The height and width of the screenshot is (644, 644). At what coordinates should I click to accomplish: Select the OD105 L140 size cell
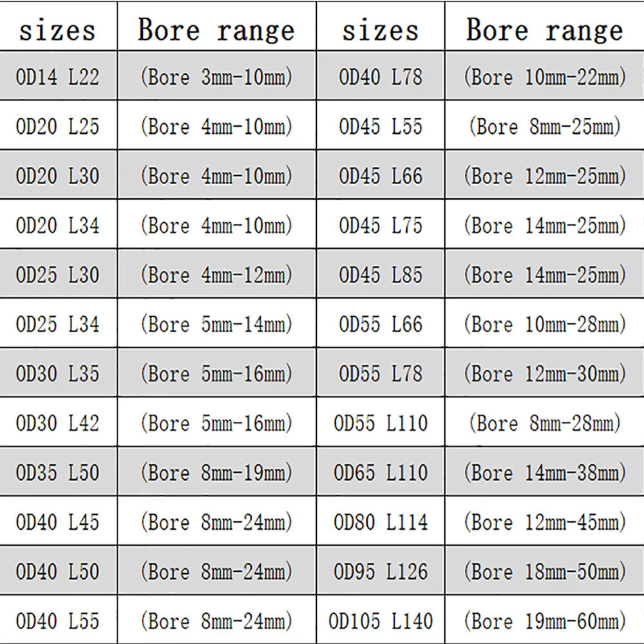pyautogui.click(x=381, y=620)
